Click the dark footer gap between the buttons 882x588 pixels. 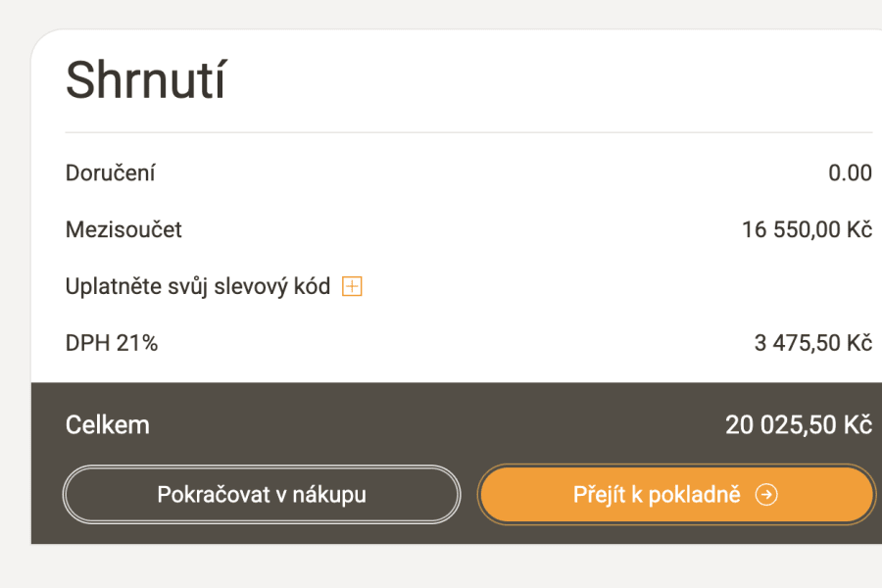(x=468, y=495)
